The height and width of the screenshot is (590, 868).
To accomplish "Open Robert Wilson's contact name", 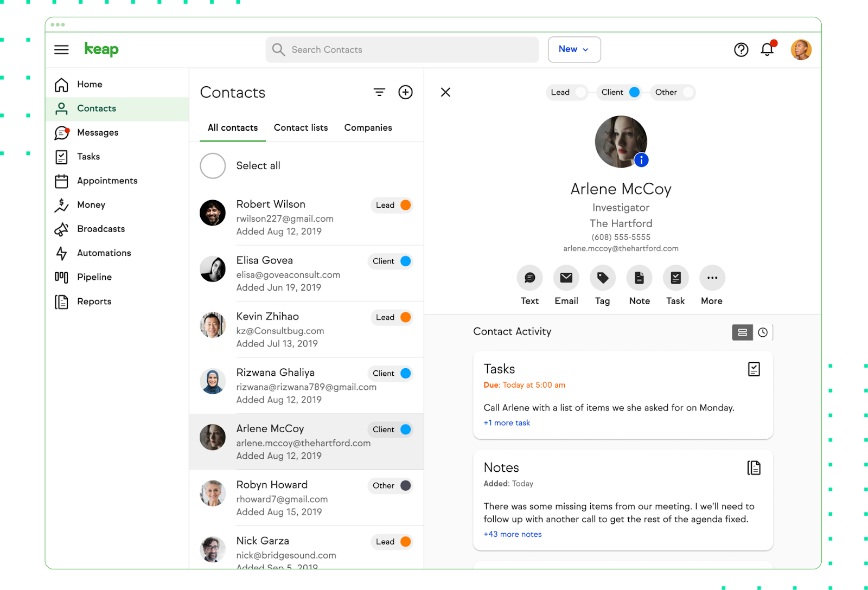I will (271, 204).
